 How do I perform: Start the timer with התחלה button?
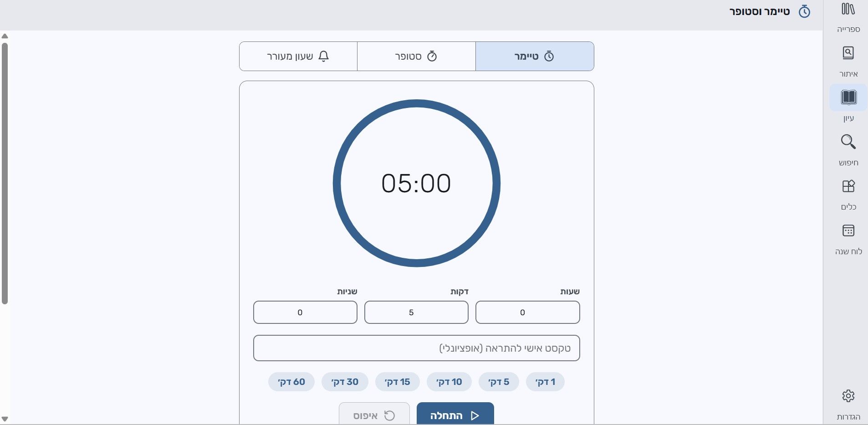[x=455, y=414]
